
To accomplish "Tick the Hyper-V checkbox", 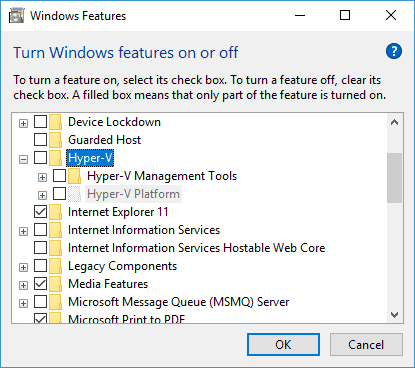I will pyautogui.click(x=40, y=158).
